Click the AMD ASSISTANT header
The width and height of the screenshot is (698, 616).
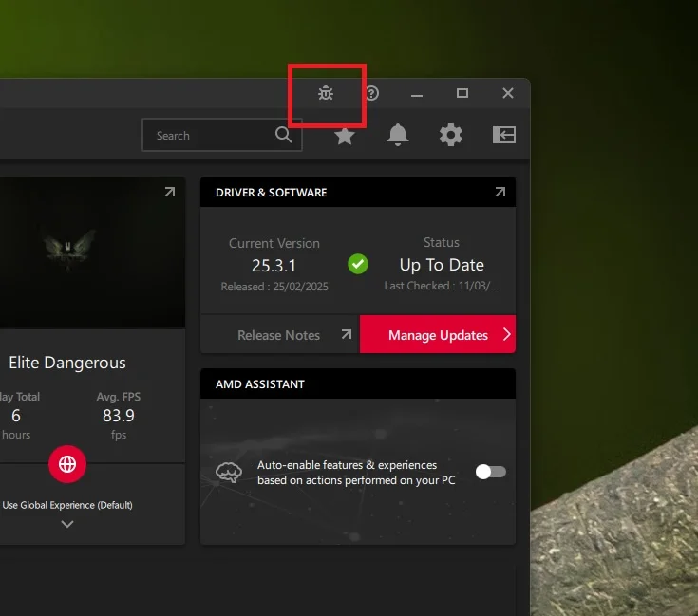point(260,383)
